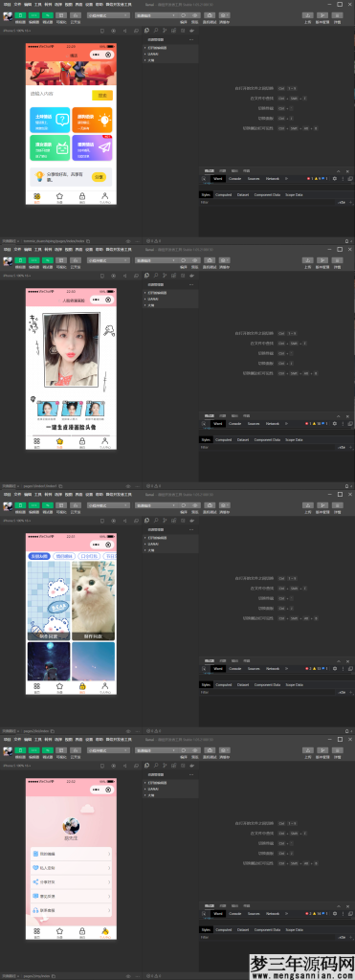Toggle the 模拟器 simulator button in the home page window
Image resolution: width=355 pixels, height=980 pixels.
(x=20, y=14)
